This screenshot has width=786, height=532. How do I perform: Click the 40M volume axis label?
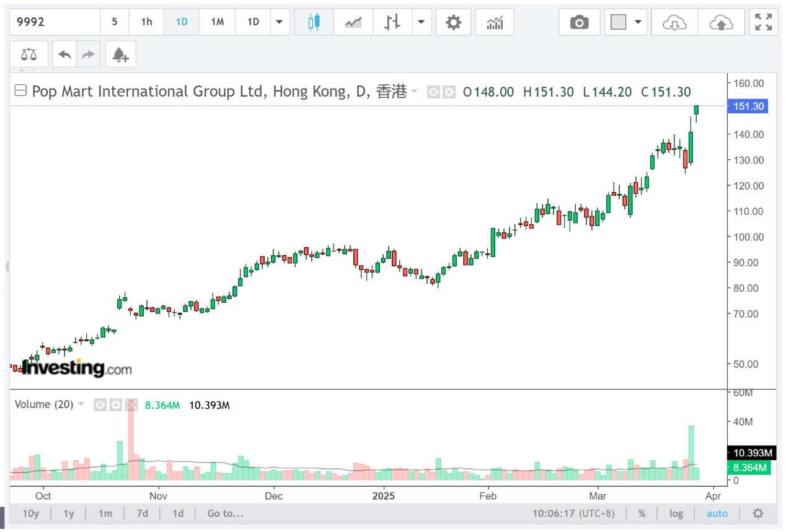tap(743, 422)
